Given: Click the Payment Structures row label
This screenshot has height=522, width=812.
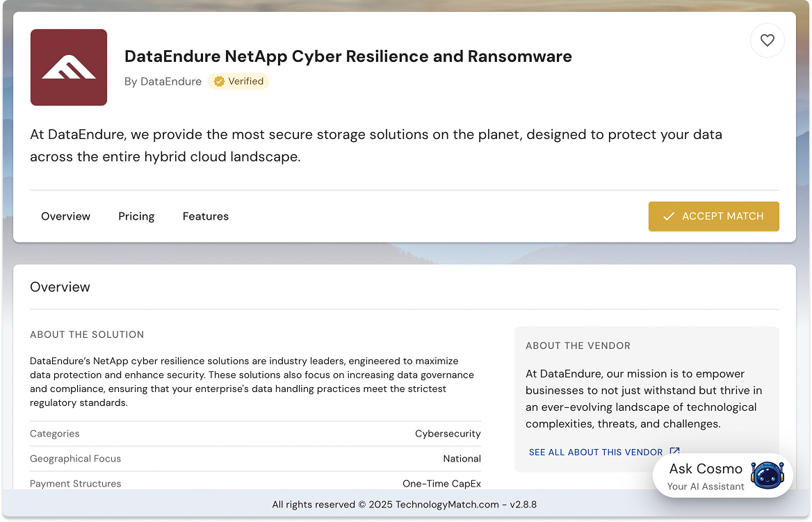Looking at the screenshot, I should [x=75, y=483].
